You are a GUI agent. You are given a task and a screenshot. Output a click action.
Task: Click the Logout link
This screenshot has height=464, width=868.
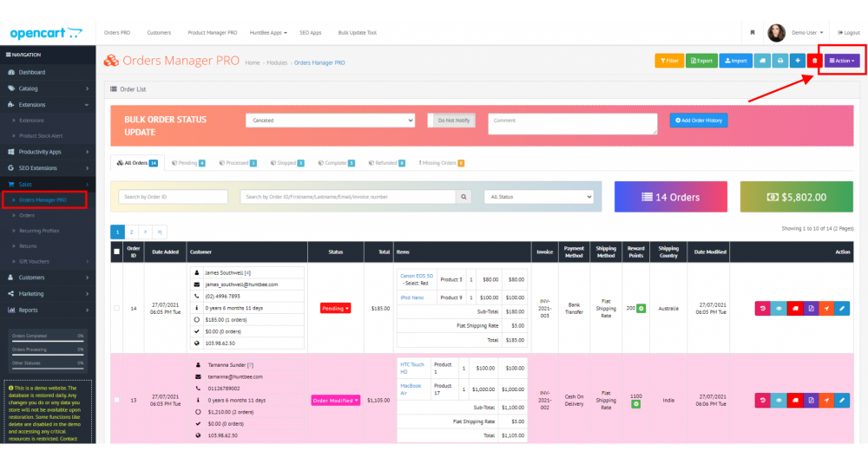849,33
